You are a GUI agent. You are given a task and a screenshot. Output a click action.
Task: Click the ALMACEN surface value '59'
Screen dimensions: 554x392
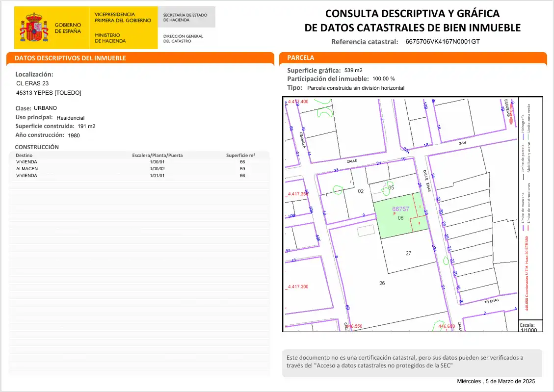(x=242, y=169)
